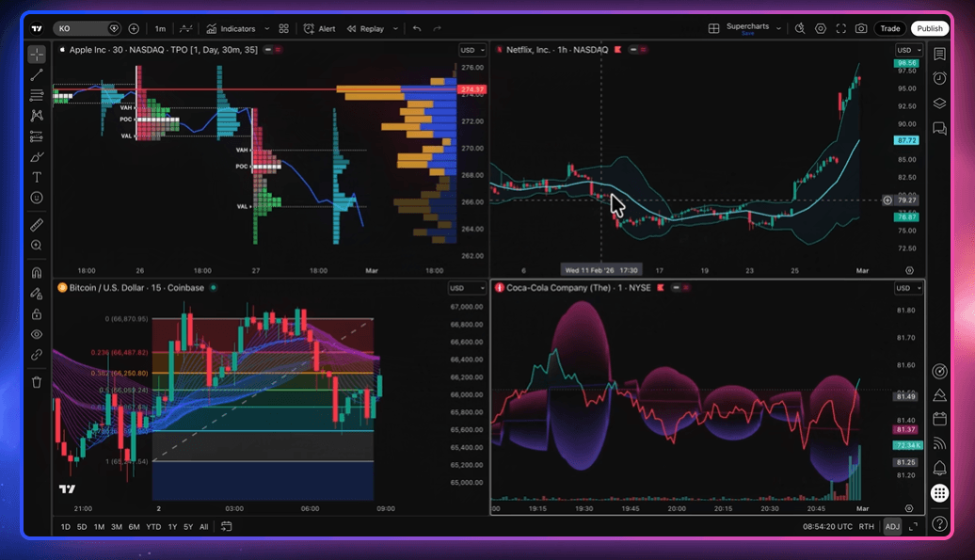The height and width of the screenshot is (560, 975).
Task: Open Indicator templates grid icon
Action: [283, 28]
